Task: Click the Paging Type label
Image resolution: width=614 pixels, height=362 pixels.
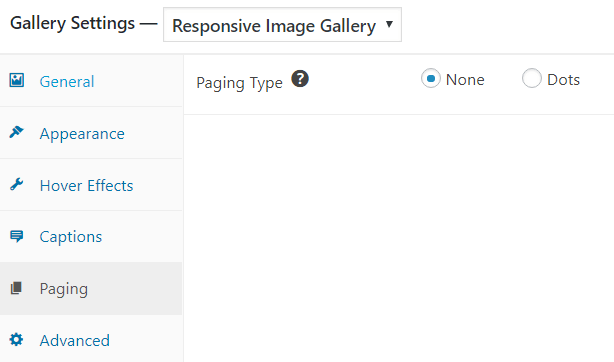Action: (239, 83)
